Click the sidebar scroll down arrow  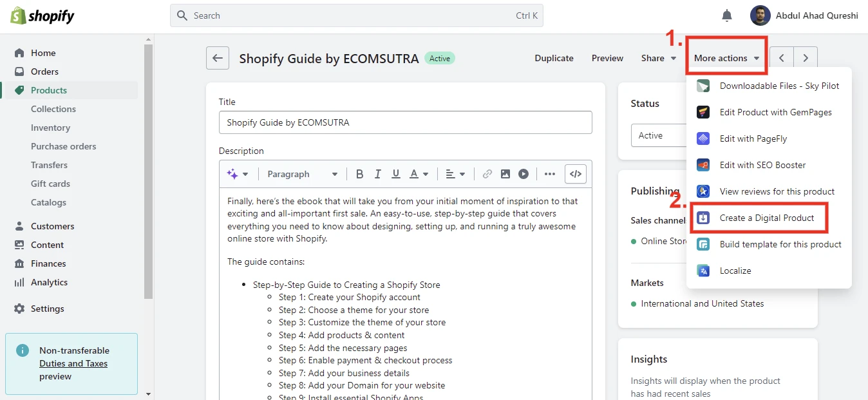[x=149, y=394]
